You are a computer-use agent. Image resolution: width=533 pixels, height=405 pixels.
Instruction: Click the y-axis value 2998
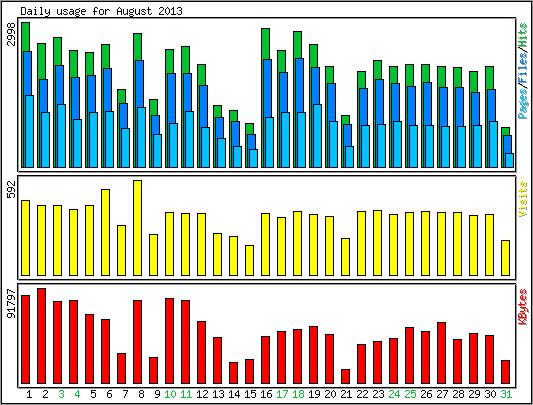(x=11, y=34)
